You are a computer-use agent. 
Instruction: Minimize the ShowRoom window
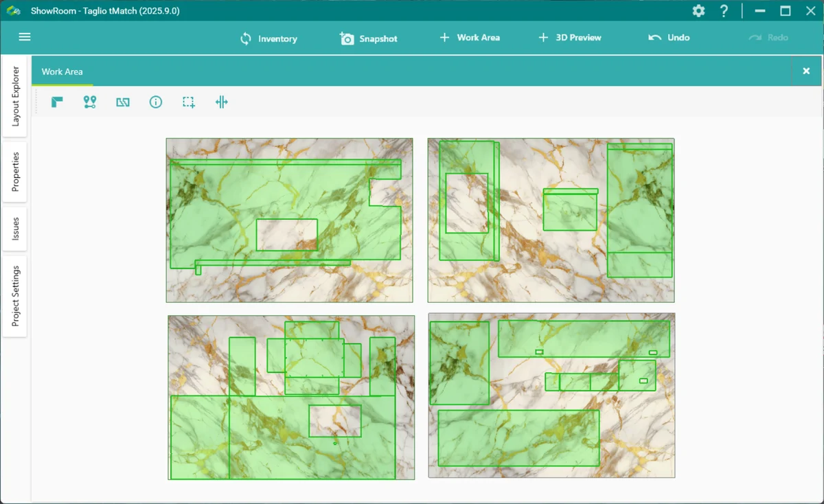760,11
